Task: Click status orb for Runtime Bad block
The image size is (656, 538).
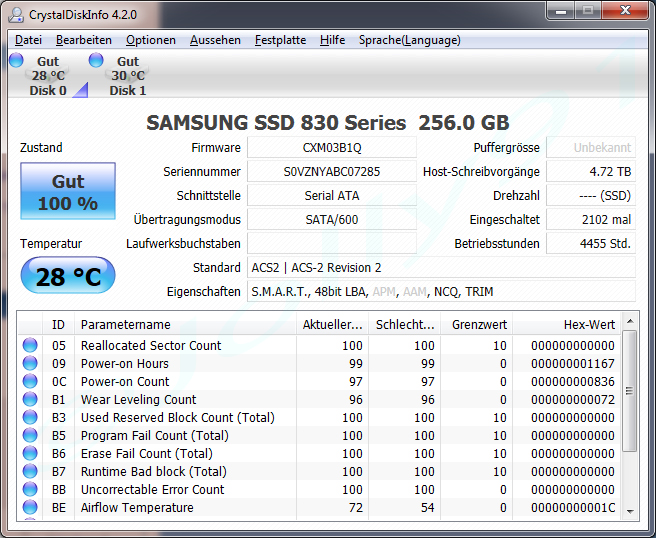Action: pos(30,471)
